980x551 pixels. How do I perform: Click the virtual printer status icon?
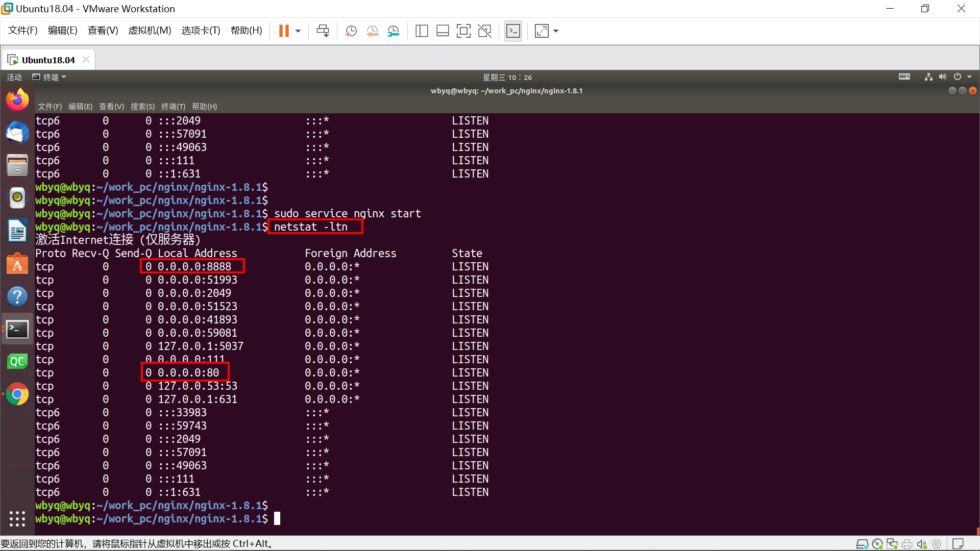[x=908, y=543]
